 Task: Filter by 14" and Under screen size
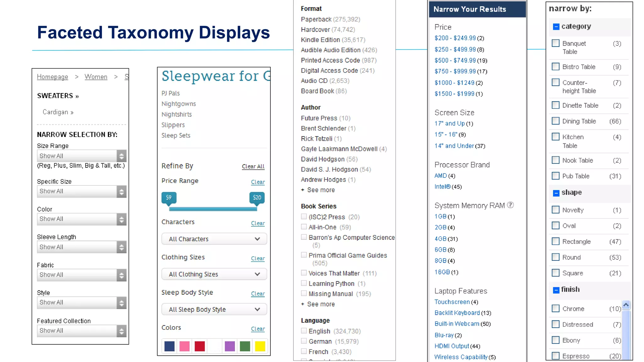click(x=454, y=146)
